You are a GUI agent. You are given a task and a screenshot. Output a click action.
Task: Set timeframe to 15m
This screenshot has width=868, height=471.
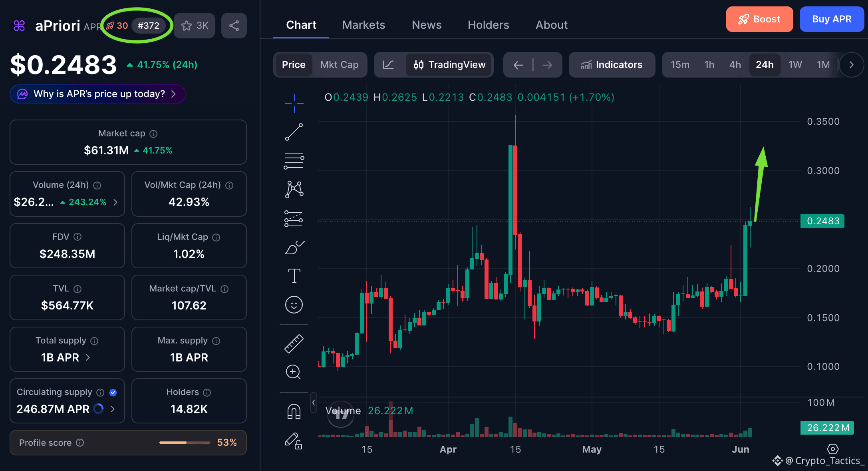point(680,65)
